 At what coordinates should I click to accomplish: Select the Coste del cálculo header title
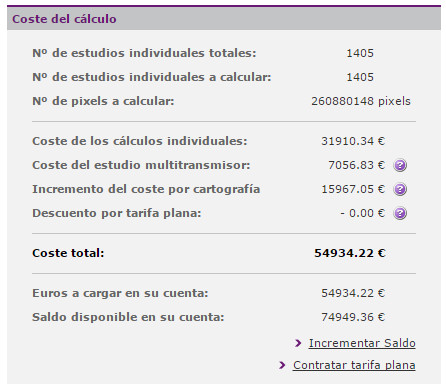[64, 19]
